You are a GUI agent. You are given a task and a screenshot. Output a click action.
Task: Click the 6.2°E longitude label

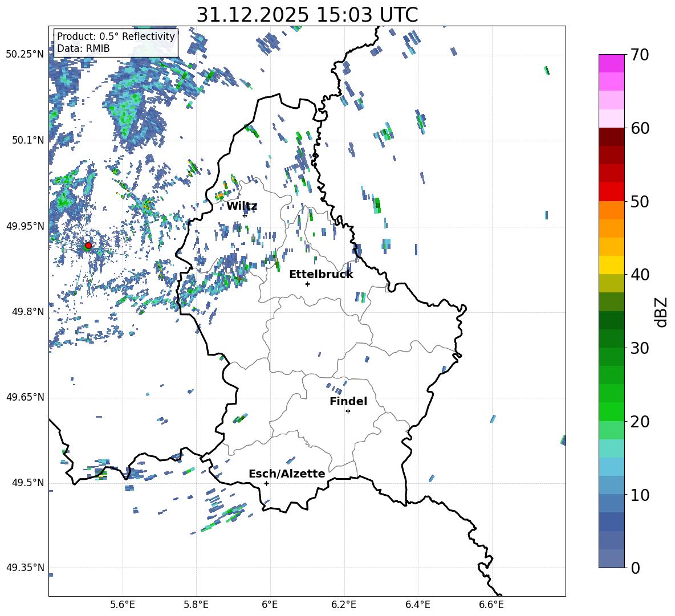(344, 605)
